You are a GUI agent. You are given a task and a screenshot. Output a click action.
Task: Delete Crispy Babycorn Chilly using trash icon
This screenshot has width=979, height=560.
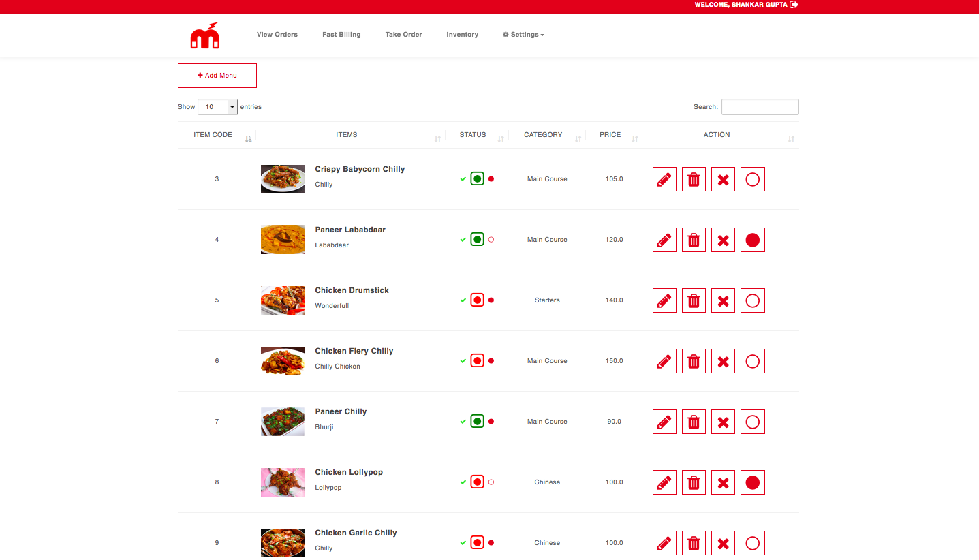point(694,179)
